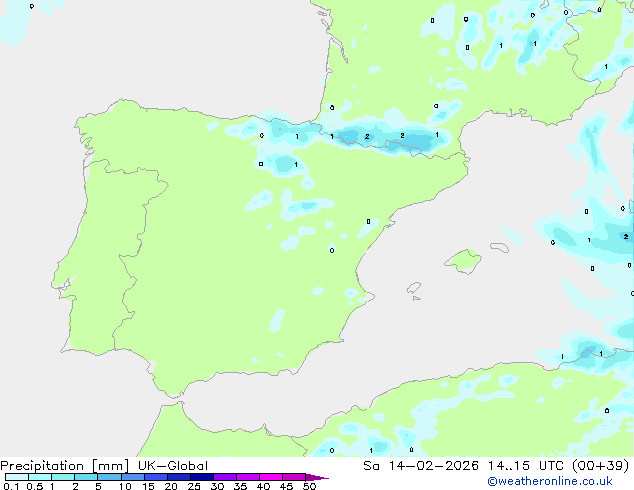Choose the 40–45 mm magenta legend swatch
The width and height of the screenshot is (634, 490).
coord(271,477)
